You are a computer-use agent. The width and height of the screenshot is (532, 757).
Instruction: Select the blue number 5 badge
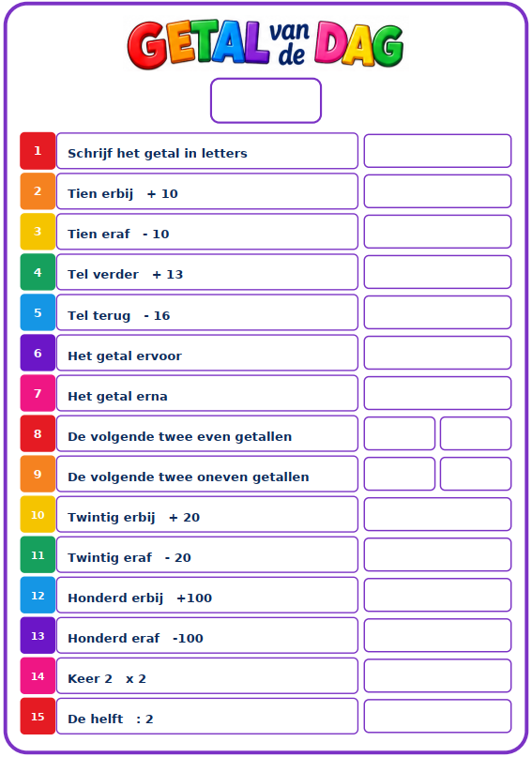[x=38, y=312]
